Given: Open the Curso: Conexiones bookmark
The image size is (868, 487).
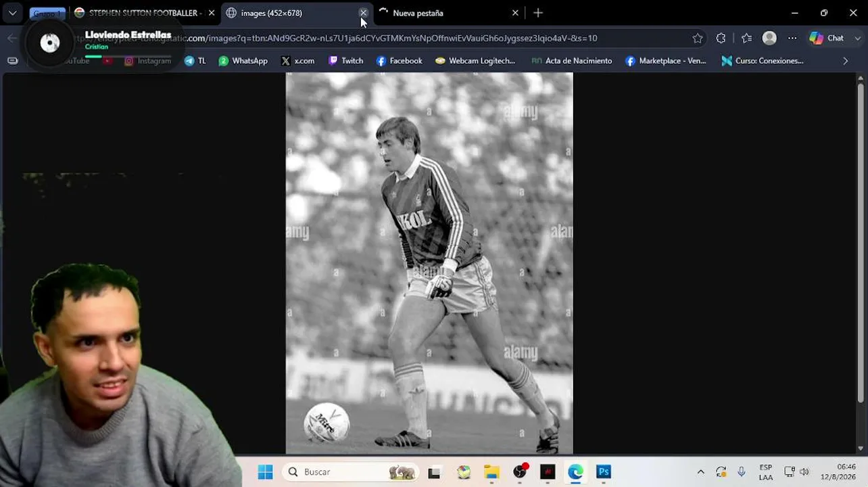Looking at the screenshot, I should click(762, 61).
